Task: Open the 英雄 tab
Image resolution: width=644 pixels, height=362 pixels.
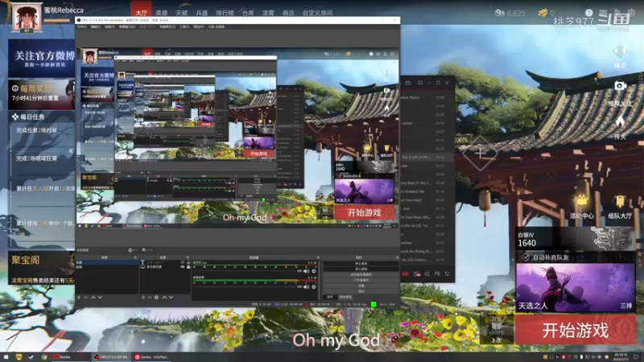Action: click(x=162, y=13)
